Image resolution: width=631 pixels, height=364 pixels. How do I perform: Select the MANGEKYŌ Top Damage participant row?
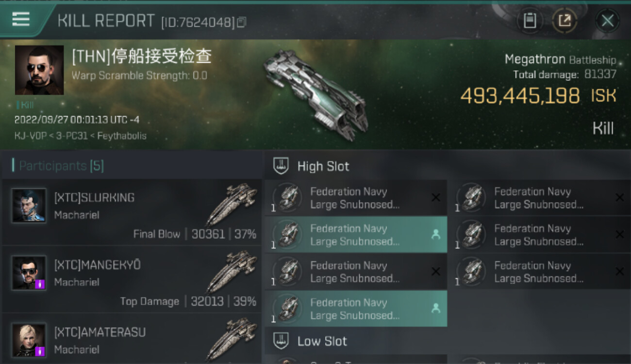(x=132, y=280)
